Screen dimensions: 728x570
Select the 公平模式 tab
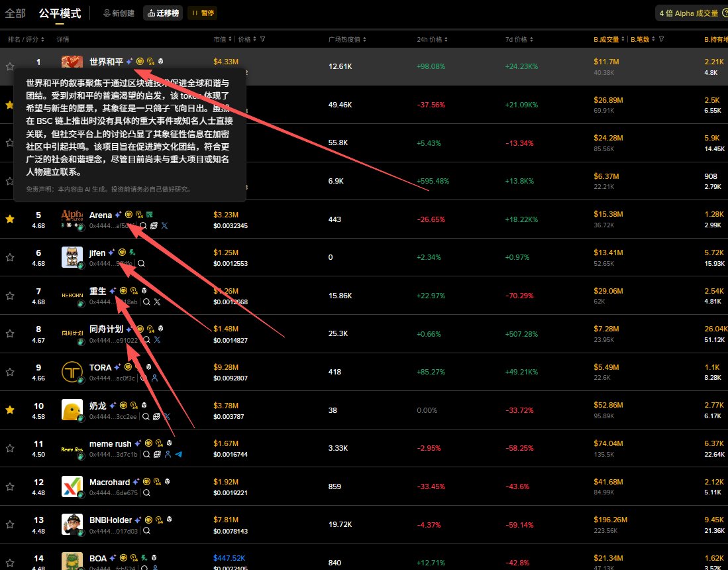tap(60, 13)
